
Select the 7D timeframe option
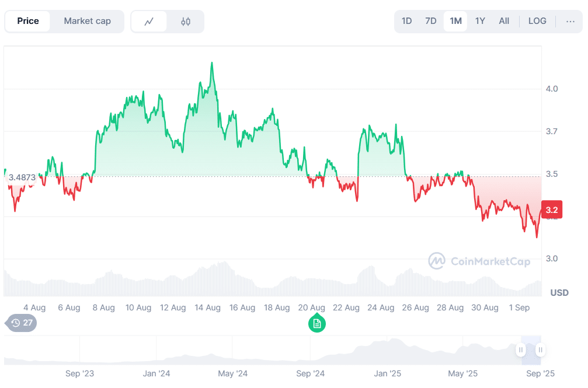click(430, 21)
